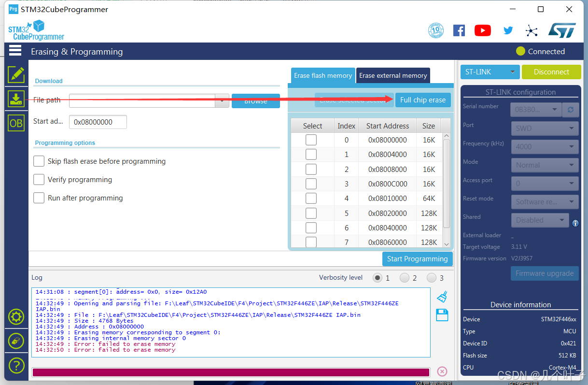Open the settings gear in sidebar

click(16, 317)
